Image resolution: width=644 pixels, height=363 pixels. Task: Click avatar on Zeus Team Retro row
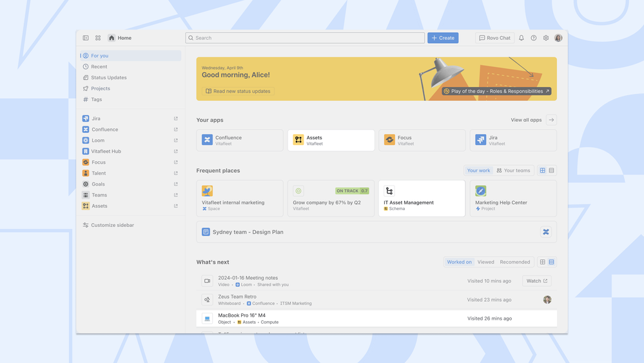pos(547,300)
